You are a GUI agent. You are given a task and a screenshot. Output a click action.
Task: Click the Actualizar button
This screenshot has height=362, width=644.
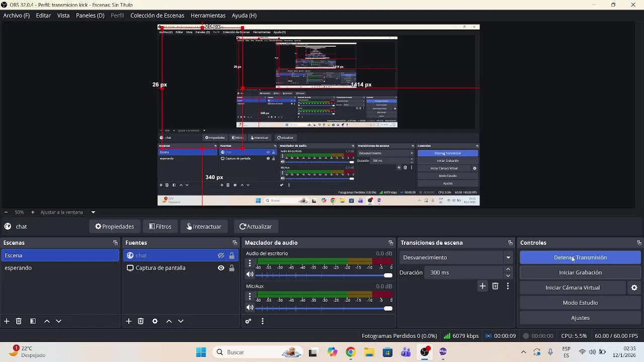click(256, 227)
